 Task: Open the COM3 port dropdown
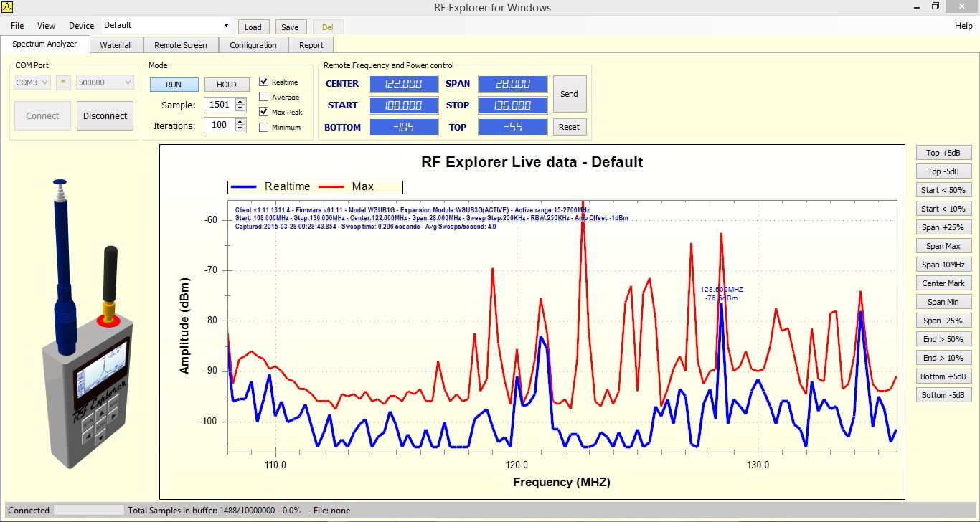(x=32, y=82)
